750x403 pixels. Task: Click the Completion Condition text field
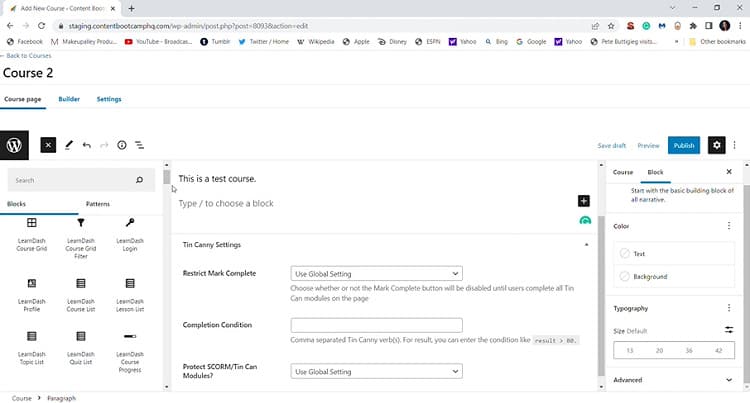tap(376, 325)
